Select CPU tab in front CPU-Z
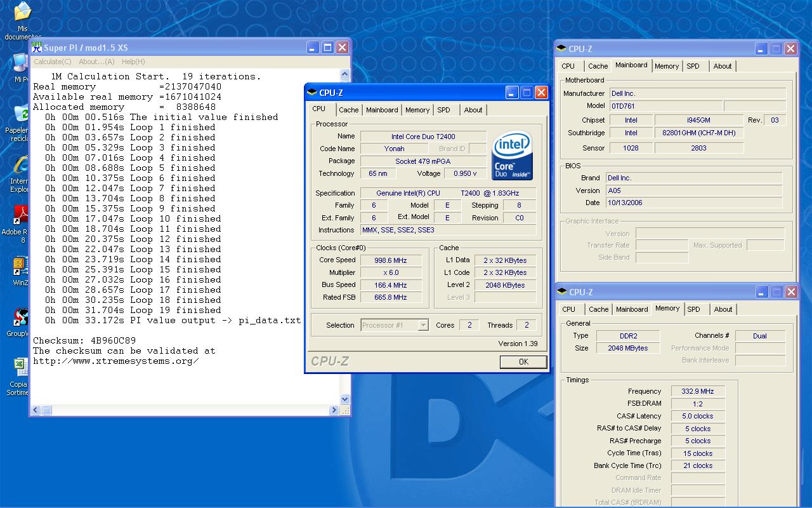Screen dimensions: 812x508 coord(319,109)
